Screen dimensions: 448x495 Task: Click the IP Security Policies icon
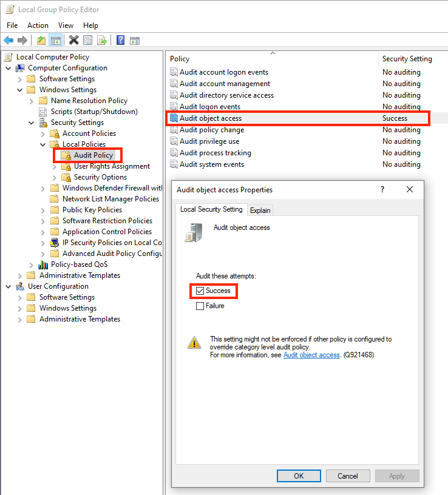[55, 243]
